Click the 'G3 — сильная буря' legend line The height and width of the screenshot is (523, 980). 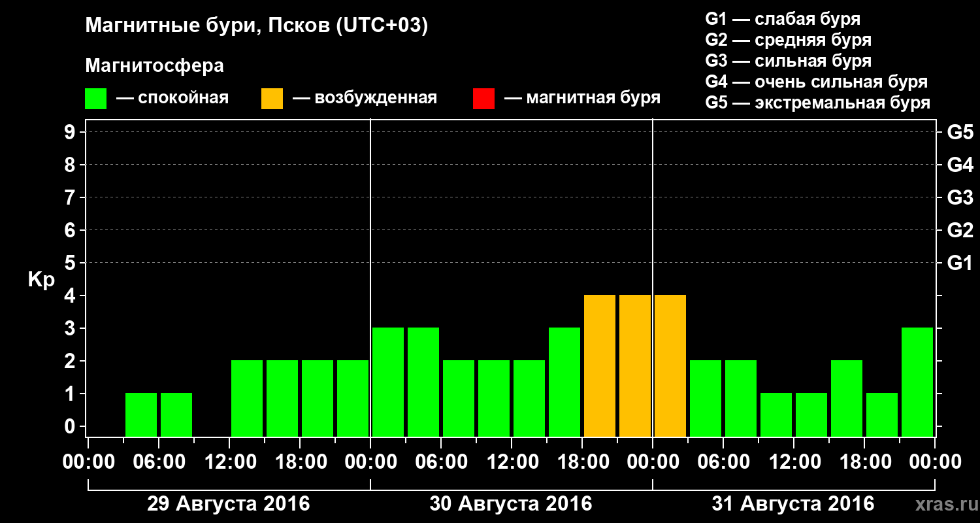[x=789, y=61]
